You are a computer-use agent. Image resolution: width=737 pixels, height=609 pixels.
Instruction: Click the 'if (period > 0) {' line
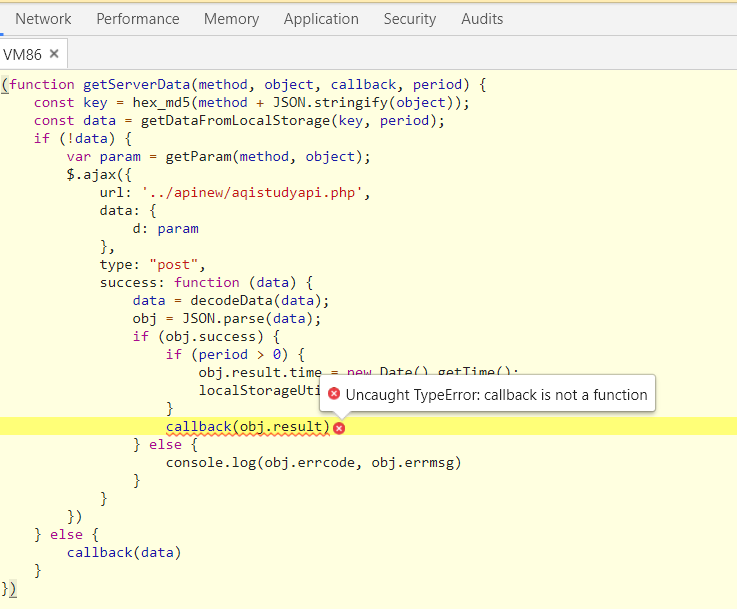click(235, 354)
